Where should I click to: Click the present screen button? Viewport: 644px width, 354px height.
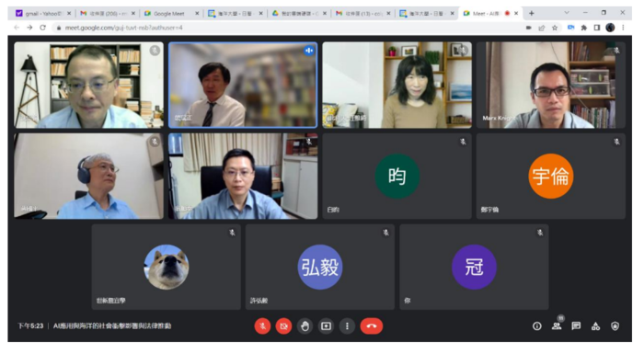[x=326, y=326]
